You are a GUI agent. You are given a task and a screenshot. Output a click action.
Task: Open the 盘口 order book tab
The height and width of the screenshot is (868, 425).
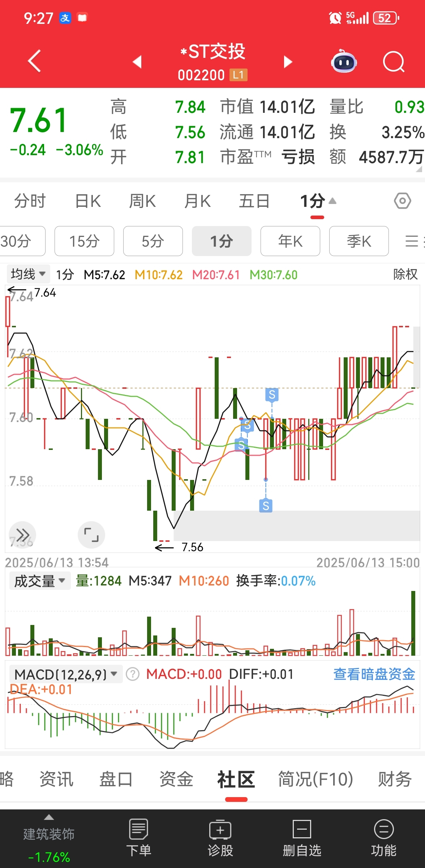pyautogui.click(x=116, y=779)
